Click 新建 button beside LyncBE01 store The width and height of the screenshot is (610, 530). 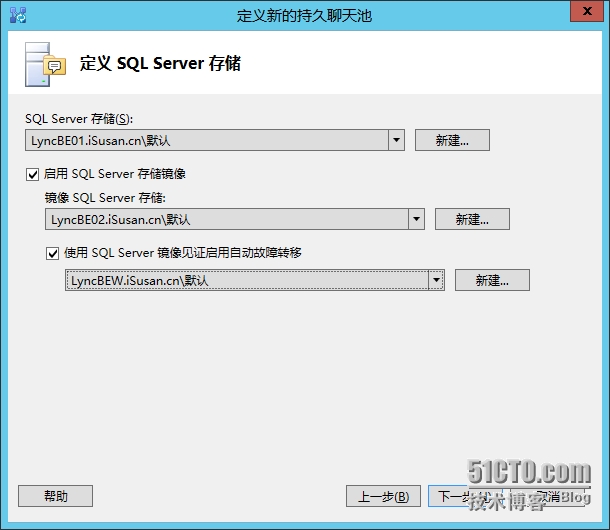[x=452, y=140]
